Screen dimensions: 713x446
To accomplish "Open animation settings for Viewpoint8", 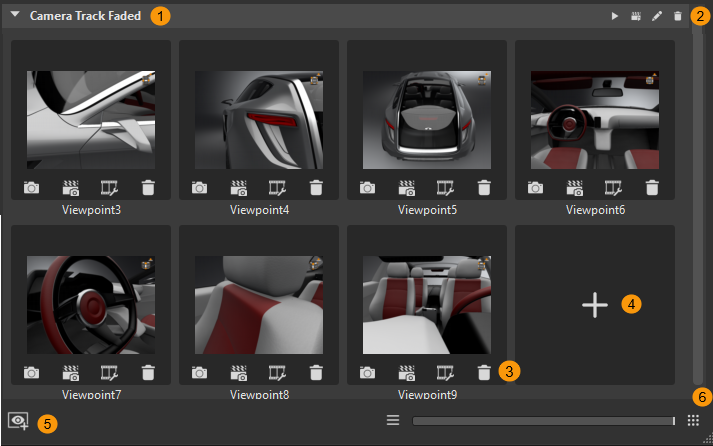I will click(277, 373).
